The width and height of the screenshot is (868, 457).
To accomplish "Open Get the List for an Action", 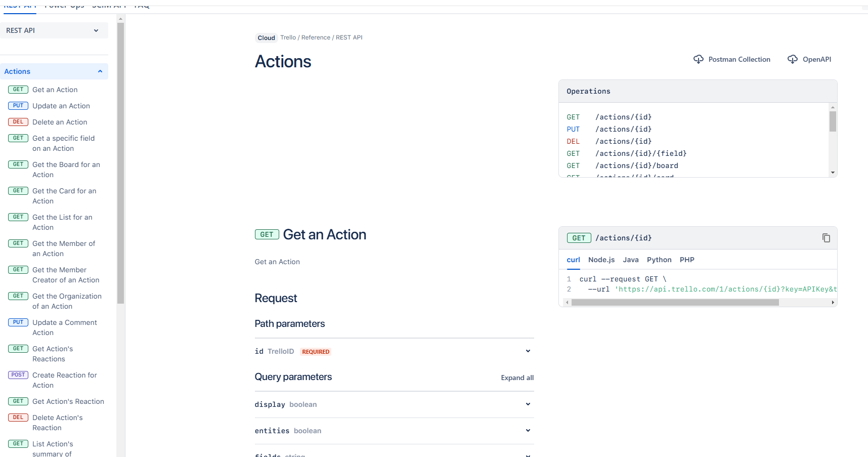I will (62, 222).
